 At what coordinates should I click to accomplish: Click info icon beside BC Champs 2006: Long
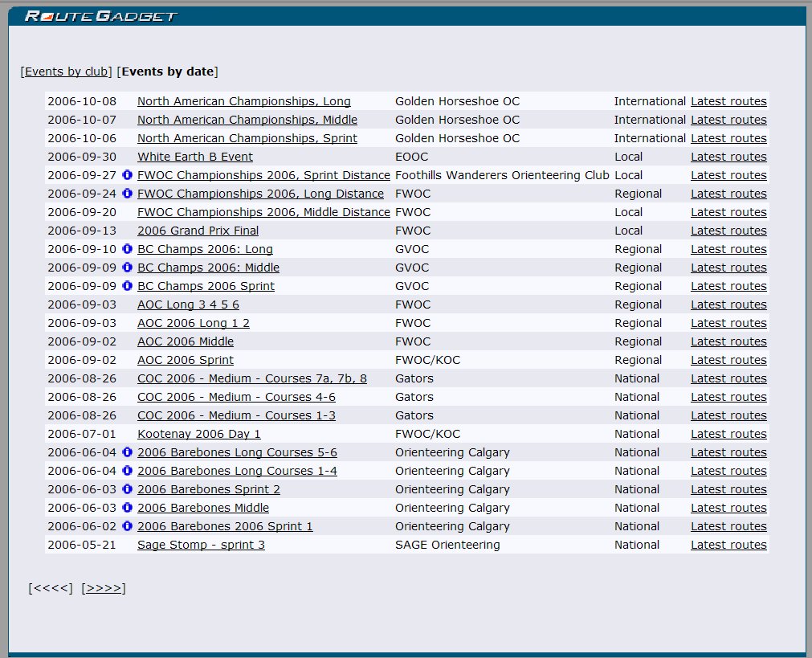point(127,249)
